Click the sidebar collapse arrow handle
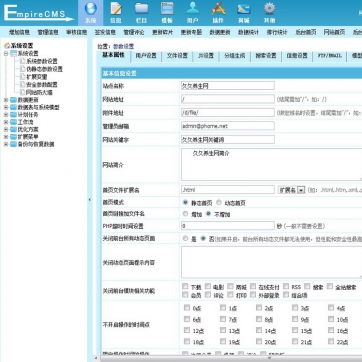This screenshot has width=362, height=362. tap(89, 200)
